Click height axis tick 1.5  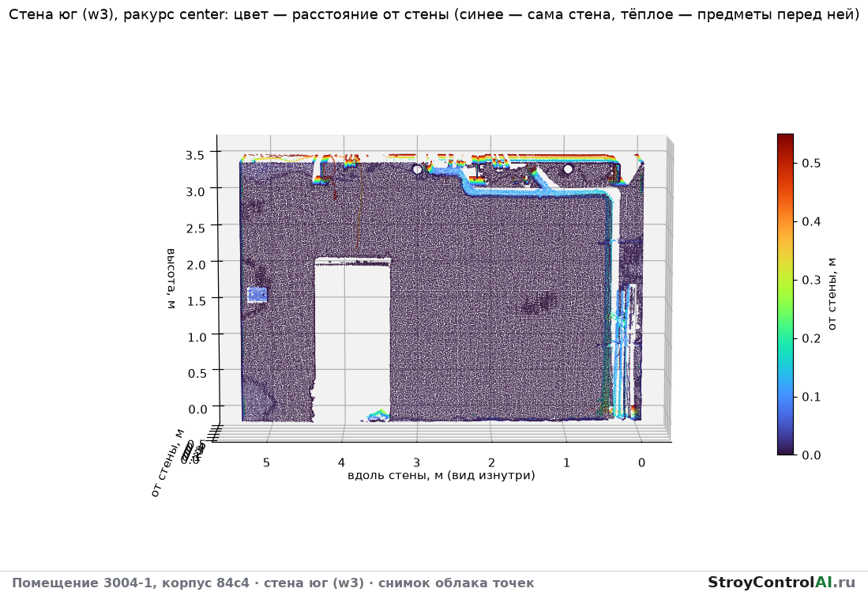click(197, 301)
